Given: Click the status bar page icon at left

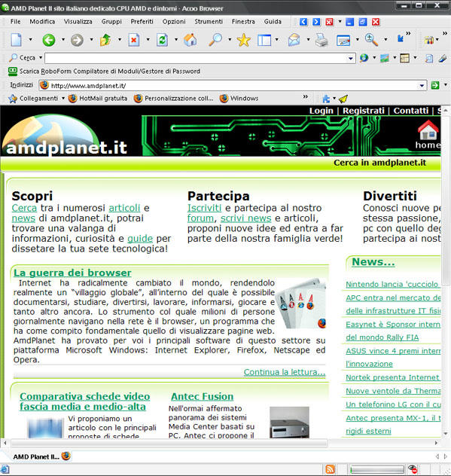Looking at the screenshot, I should (x=5, y=469).
